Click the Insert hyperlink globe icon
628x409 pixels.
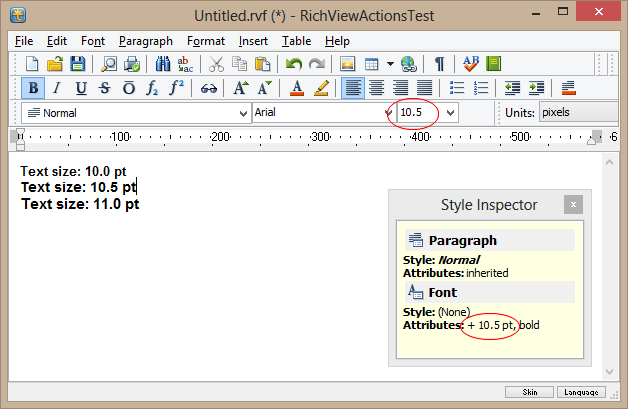point(408,64)
